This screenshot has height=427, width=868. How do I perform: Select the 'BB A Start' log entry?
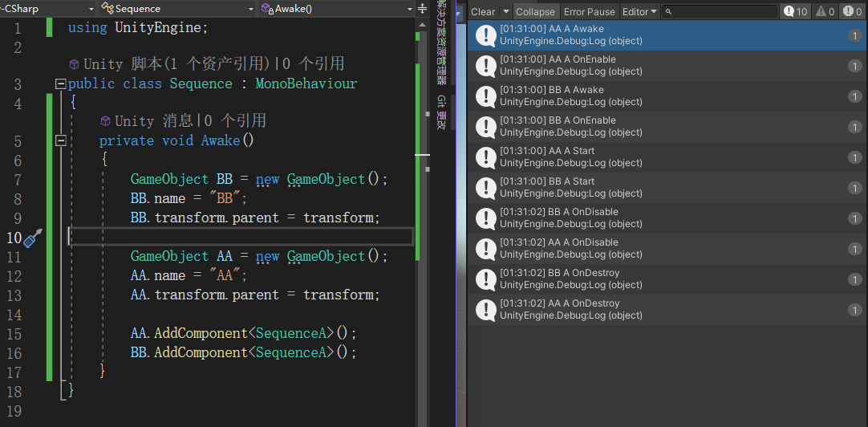667,188
